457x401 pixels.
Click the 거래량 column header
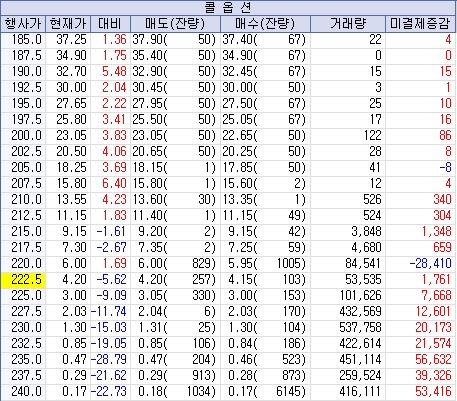(348, 24)
